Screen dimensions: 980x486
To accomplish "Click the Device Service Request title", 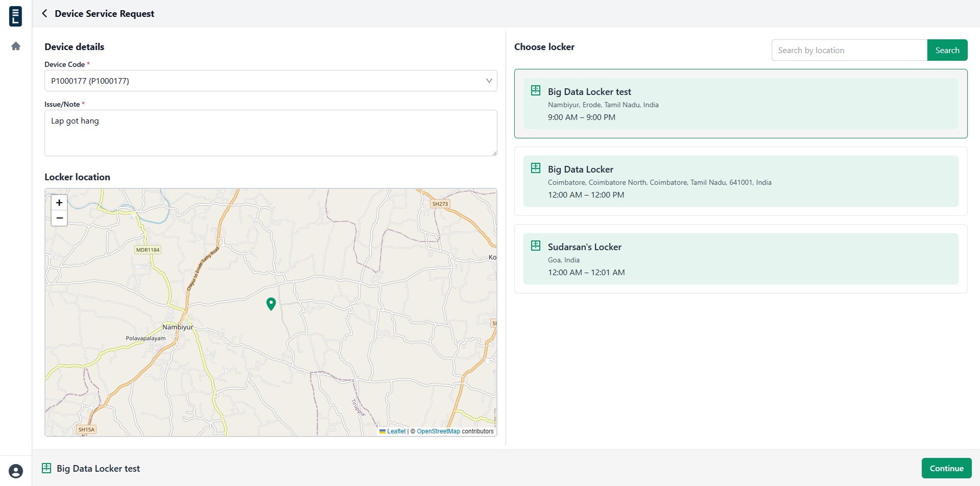I will click(x=104, y=14).
